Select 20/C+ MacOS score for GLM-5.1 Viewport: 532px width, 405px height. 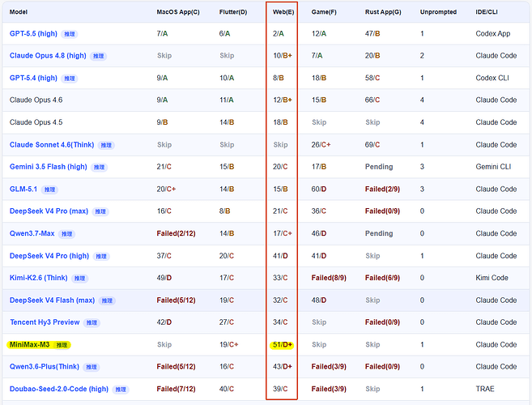click(x=166, y=189)
